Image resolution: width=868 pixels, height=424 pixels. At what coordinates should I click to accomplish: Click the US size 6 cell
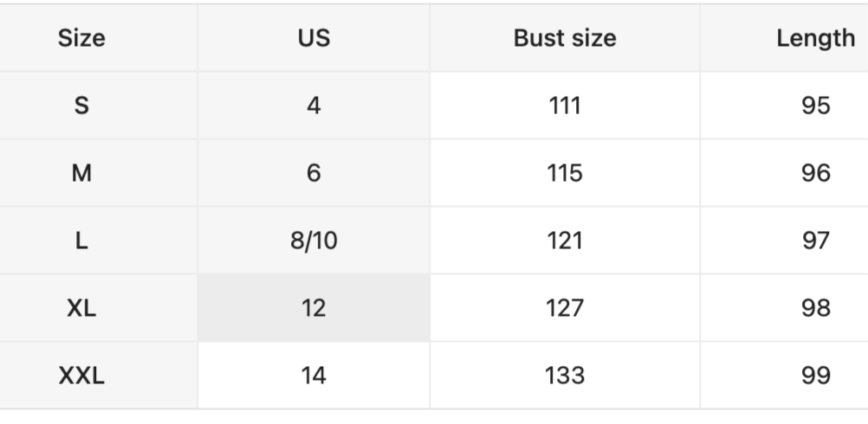(313, 173)
